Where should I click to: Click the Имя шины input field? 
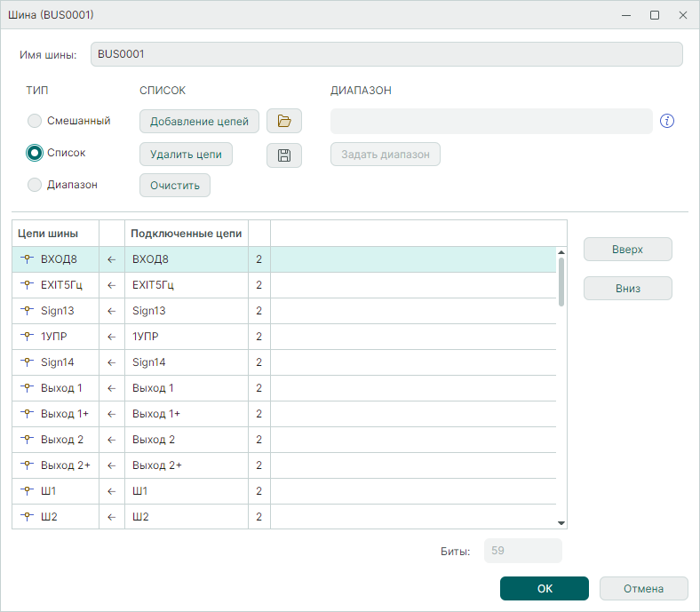386,54
